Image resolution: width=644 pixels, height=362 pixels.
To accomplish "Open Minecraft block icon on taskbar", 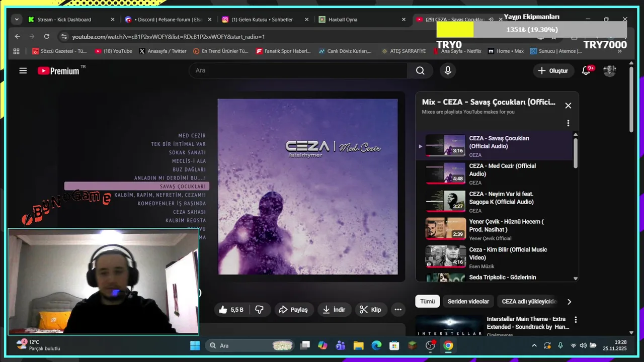I will pyautogui.click(x=412, y=345).
